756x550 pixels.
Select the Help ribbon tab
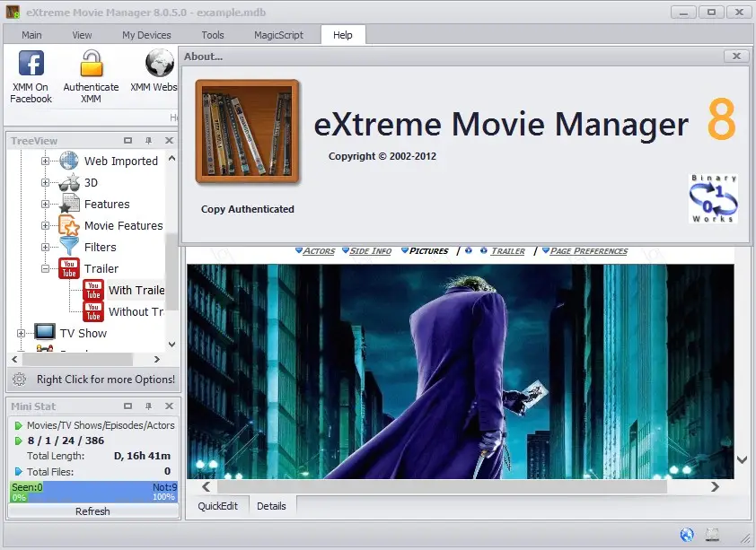click(x=343, y=35)
